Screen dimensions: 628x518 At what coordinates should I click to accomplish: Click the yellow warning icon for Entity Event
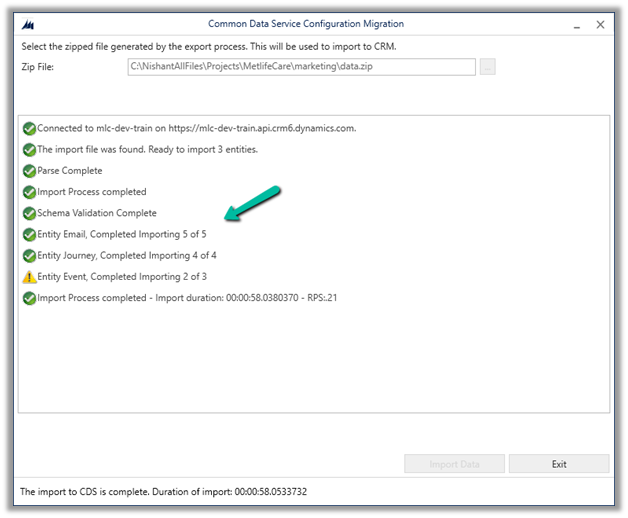click(29, 277)
